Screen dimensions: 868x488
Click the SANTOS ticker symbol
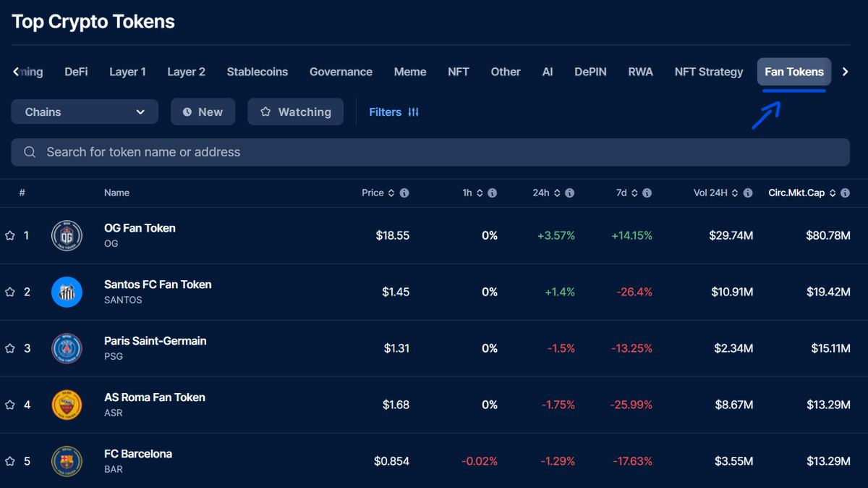tap(123, 300)
